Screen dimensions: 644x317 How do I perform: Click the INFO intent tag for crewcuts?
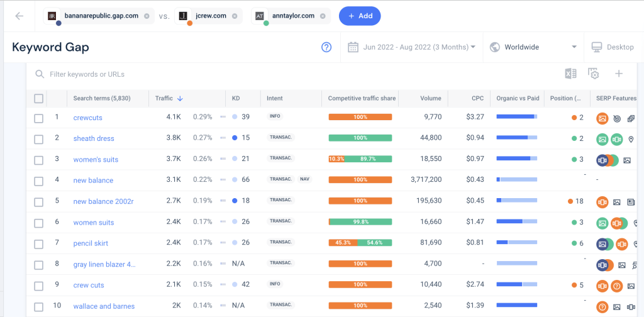275,116
